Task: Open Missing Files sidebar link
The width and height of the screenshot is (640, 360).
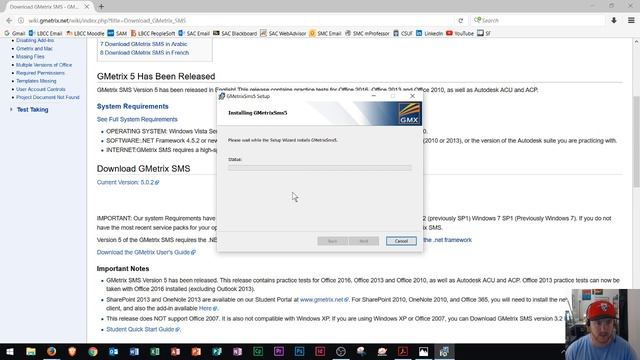Action: 30,57
